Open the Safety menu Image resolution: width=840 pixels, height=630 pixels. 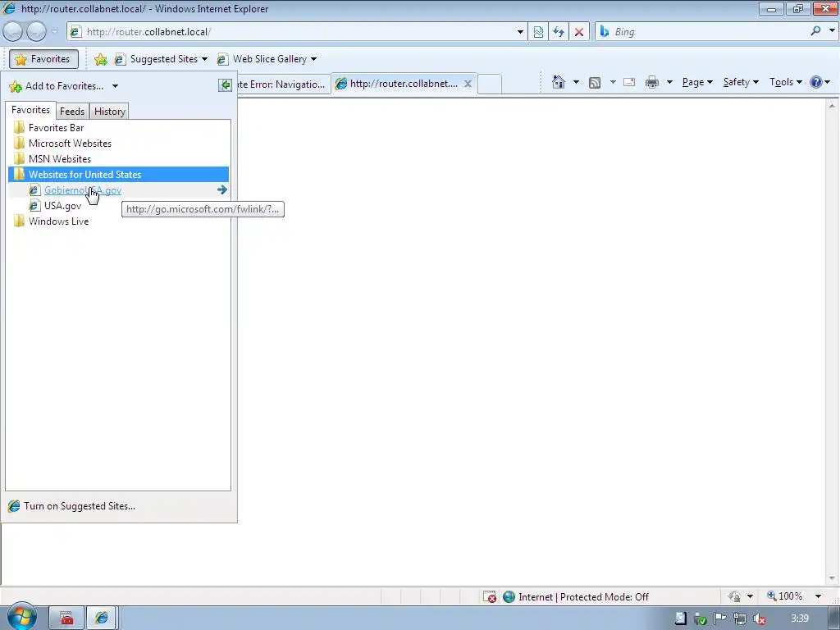click(741, 82)
